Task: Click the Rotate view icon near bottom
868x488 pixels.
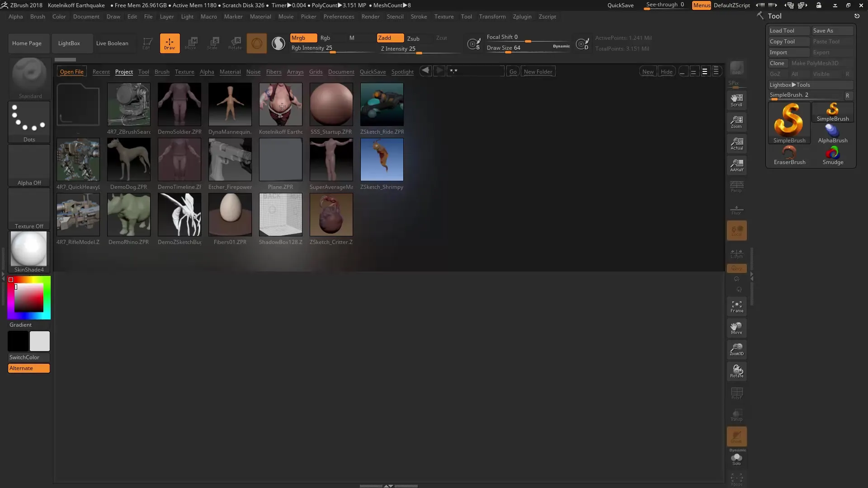Action: 736,371
